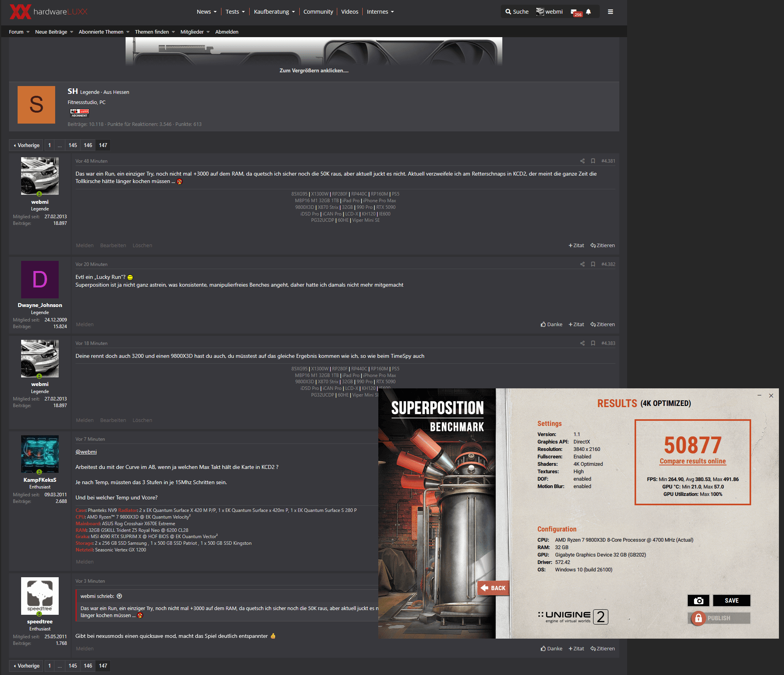Toggle bookmark on post #4.383

[x=593, y=343]
